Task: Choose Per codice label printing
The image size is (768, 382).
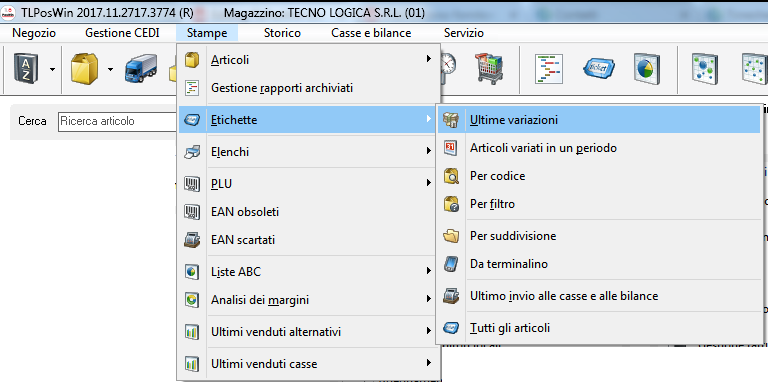Action: [x=600, y=176]
